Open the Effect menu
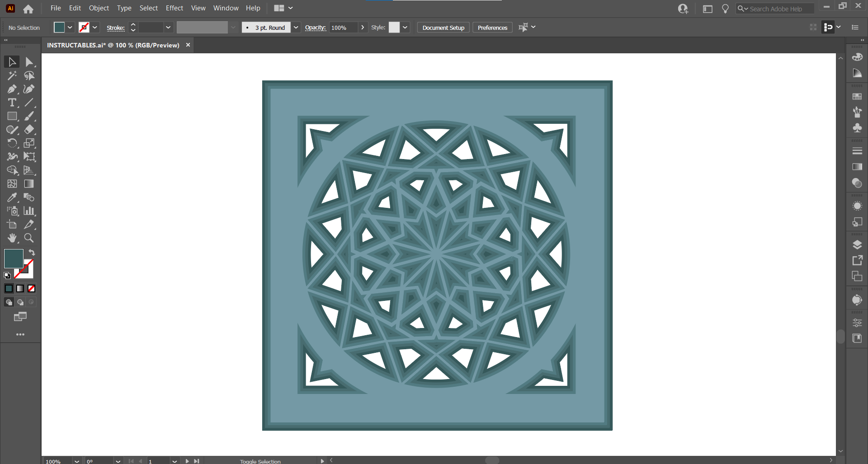The width and height of the screenshot is (868, 464). tap(175, 8)
